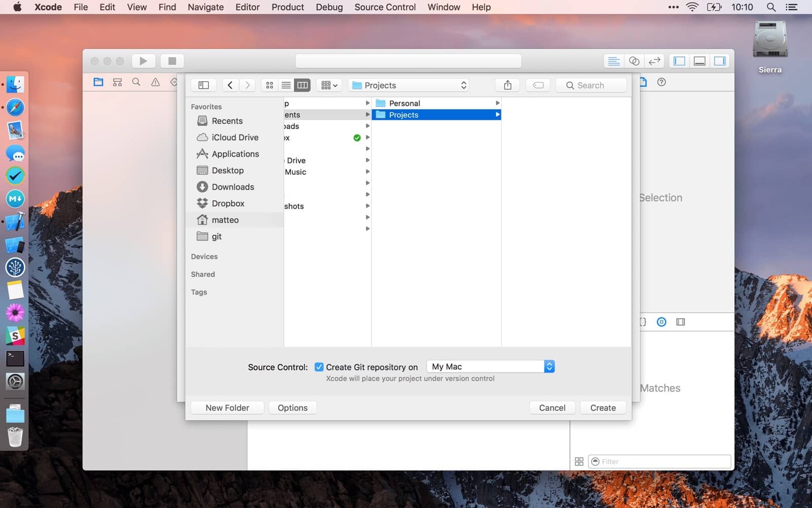The image size is (812, 508).
Task: Click the Create button
Action: pyautogui.click(x=602, y=408)
